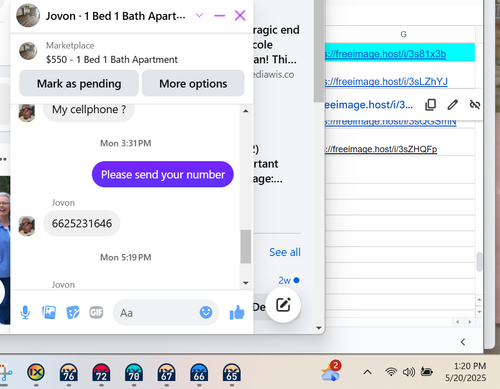The height and width of the screenshot is (389, 500).
Task: Open the weather widget in taskbar
Action: point(331,372)
